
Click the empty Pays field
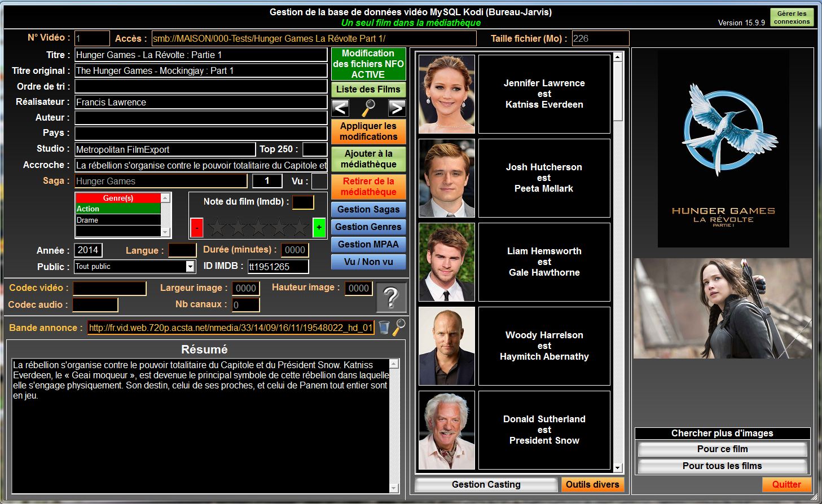click(x=201, y=134)
